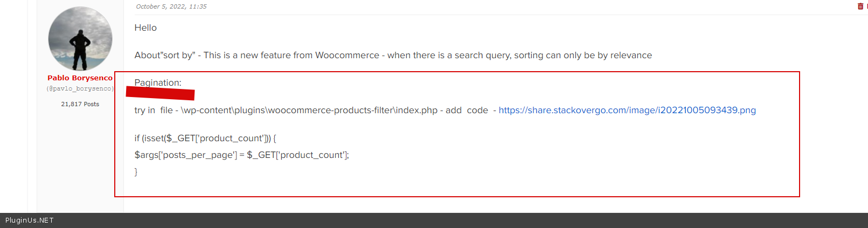Click the "try in file" text
Screen dimensions: 868x228
154,110
